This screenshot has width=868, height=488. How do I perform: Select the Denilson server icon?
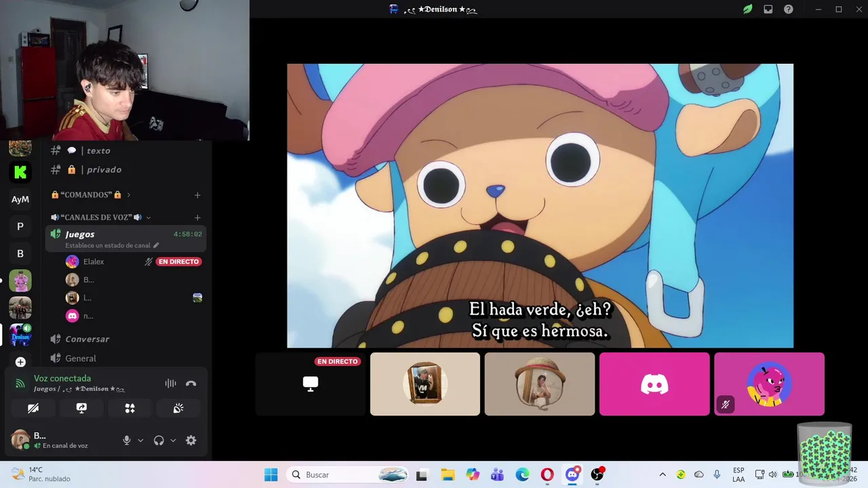pos(20,335)
